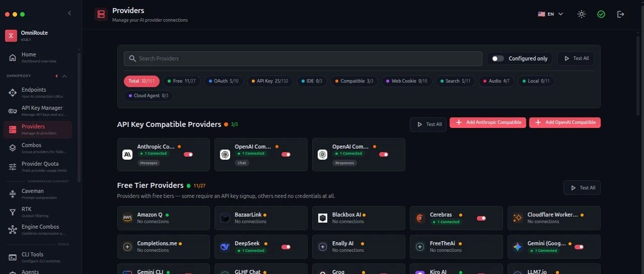Disable the DeepSeek provider switch

285,247
